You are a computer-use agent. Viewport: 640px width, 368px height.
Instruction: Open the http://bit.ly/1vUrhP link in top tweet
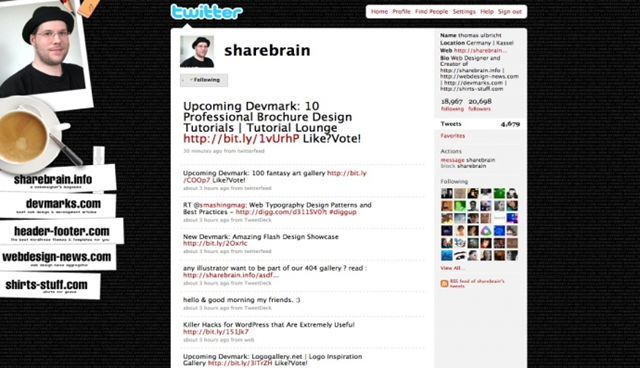point(241,139)
